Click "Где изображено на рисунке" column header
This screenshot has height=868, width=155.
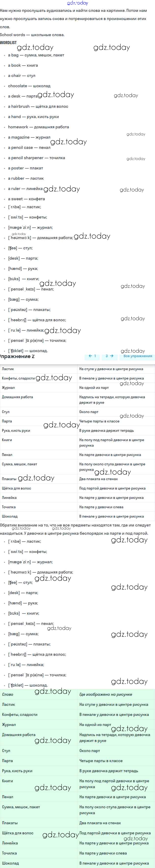[x=105, y=694]
